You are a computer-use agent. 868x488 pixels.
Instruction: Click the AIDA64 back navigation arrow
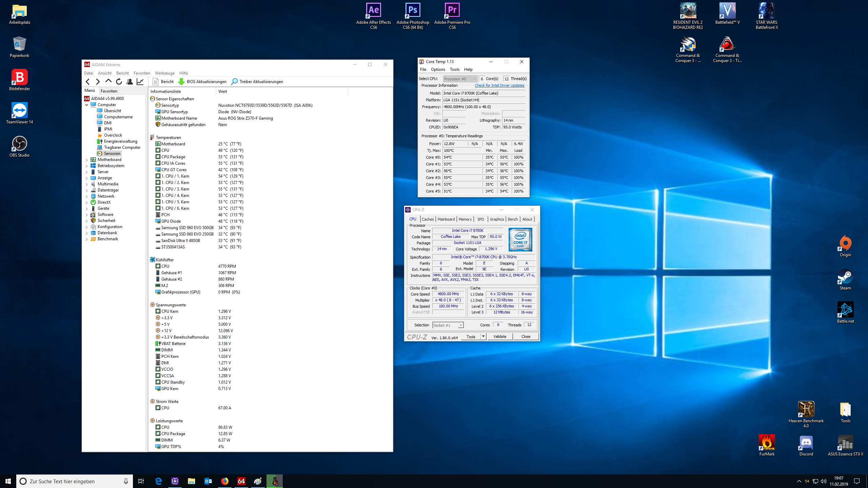click(88, 81)
